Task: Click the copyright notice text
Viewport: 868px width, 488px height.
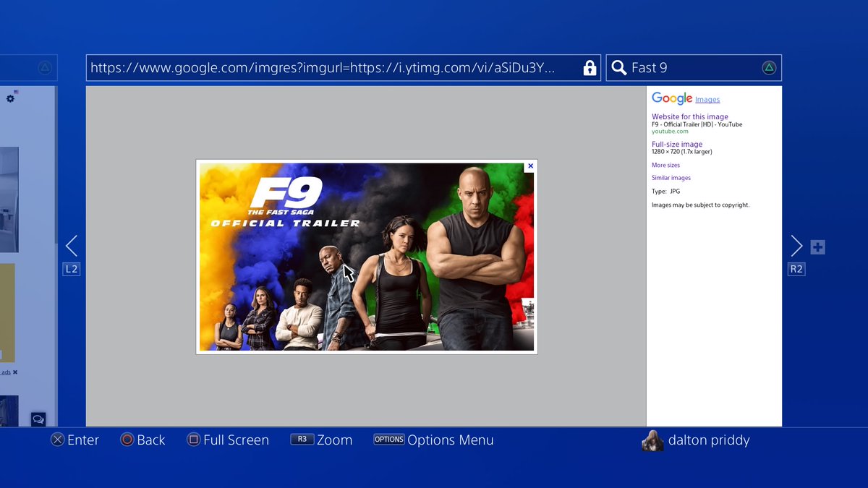Action: [701, 205]
